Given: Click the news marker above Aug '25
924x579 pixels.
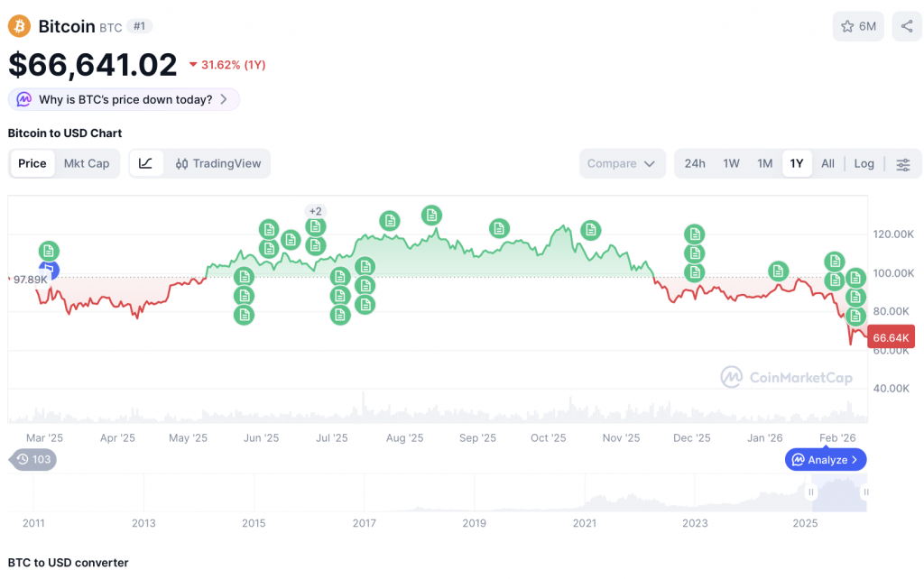Looking at the screenshot, I should [x=389, y=220].
